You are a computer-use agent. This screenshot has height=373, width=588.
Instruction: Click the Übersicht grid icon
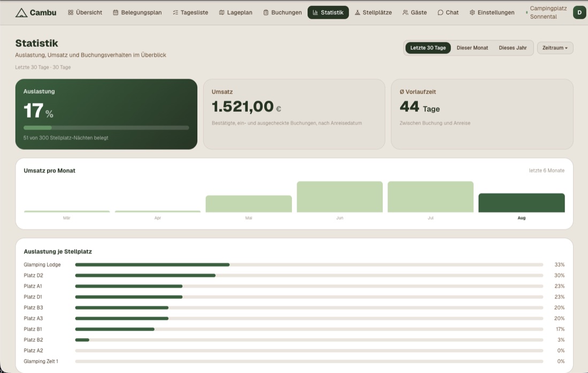click(x=71, y=12)
